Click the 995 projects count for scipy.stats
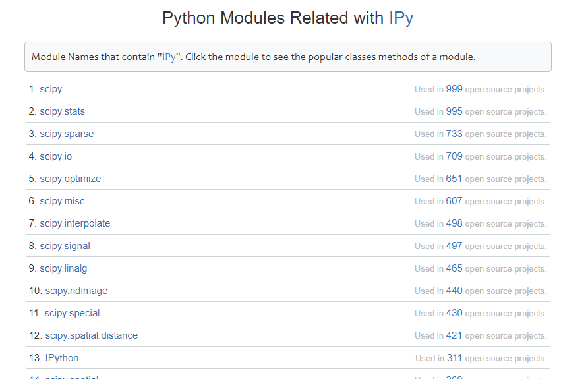This screenshot has height=379, width=588. 454,111
